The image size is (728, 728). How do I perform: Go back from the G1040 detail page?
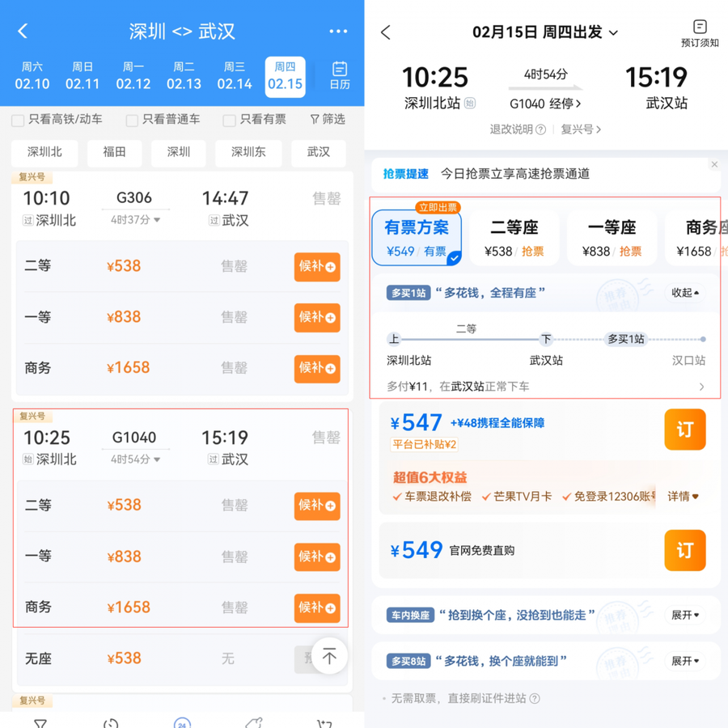pos(386,32)
